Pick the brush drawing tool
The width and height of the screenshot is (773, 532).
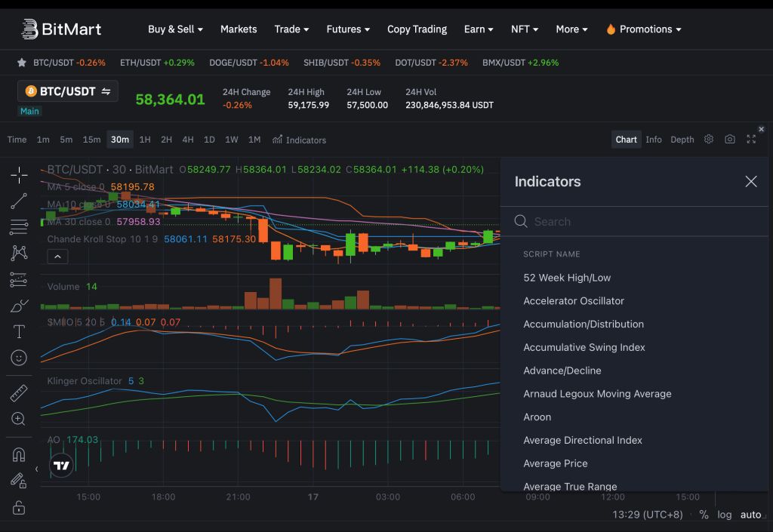pyautogui.click(x=19, y=306)
